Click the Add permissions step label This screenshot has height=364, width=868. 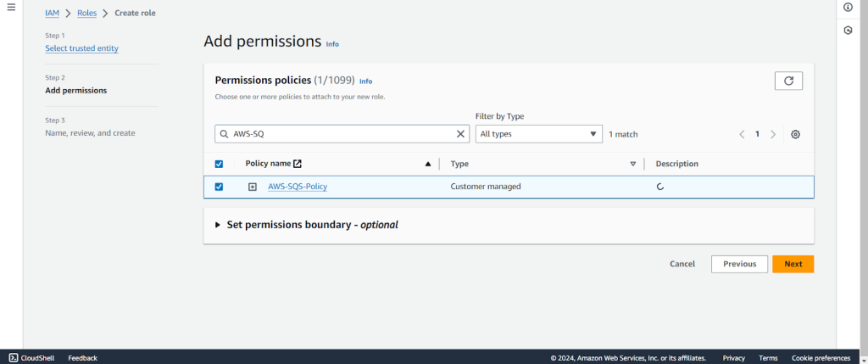[x=75, y=90]
